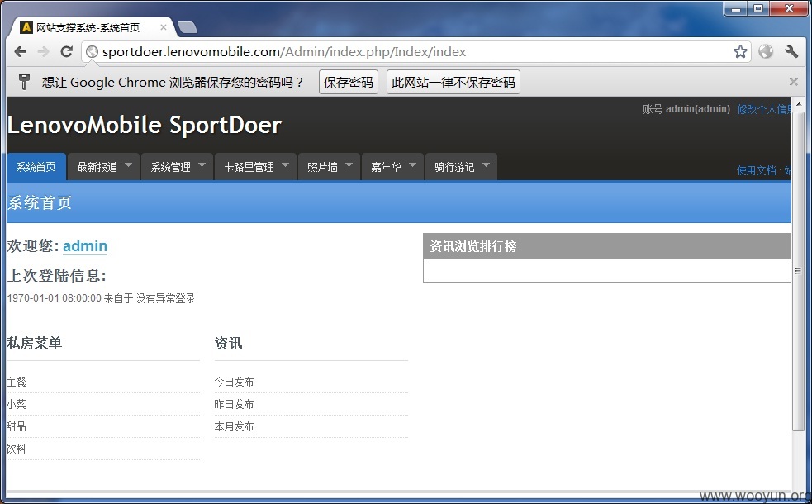This screenshot has width=812, height=504.
Task: Minimize the Chrome window
Action: point(735,9)
